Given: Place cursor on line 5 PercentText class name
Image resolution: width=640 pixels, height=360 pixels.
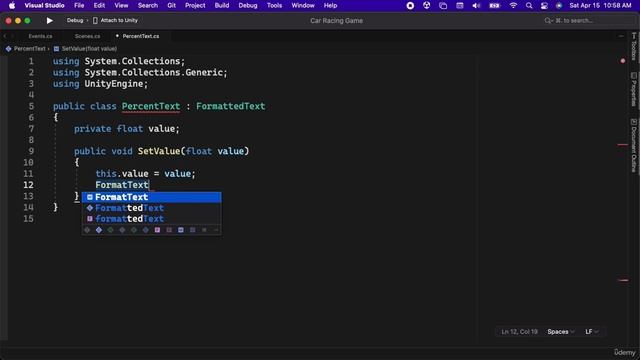Looking at the screenshot, I should pyautogui.click(x=151, y=107).
